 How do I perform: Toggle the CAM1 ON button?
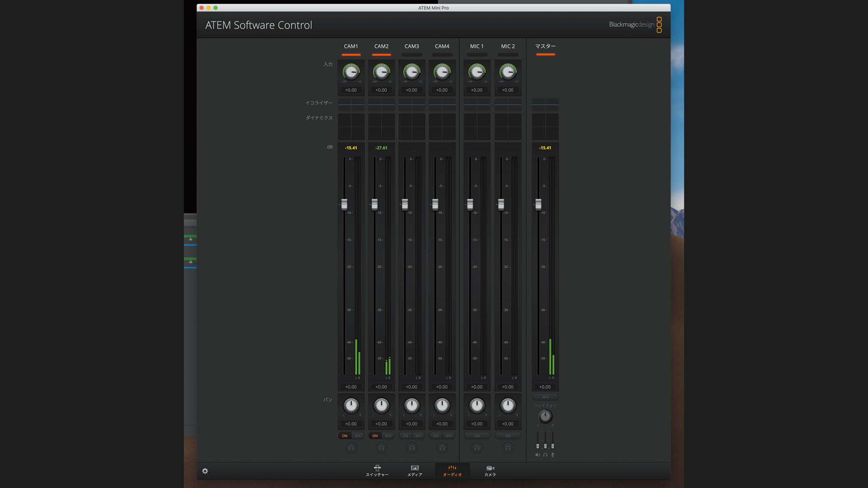[x=344, y=436]
